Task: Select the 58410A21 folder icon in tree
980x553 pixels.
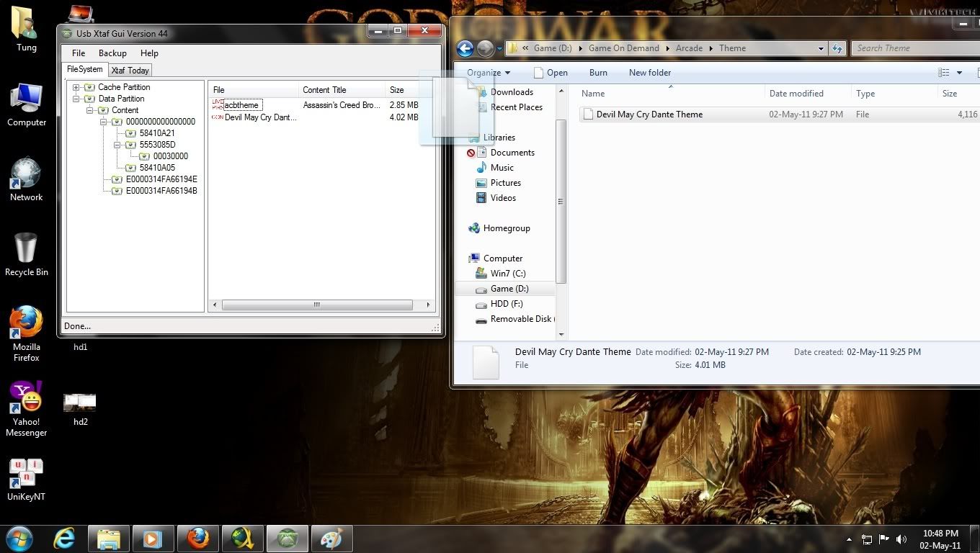Action: (x=131, y=133)
